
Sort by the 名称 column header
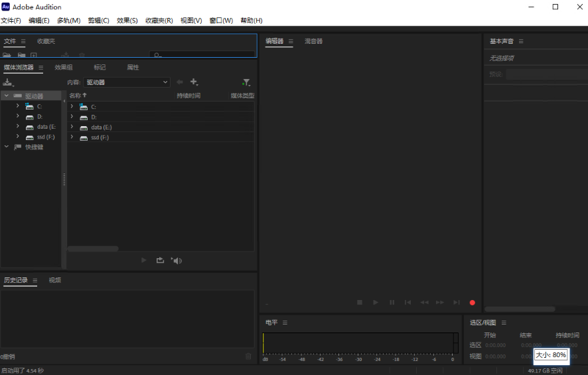(78, 96)
